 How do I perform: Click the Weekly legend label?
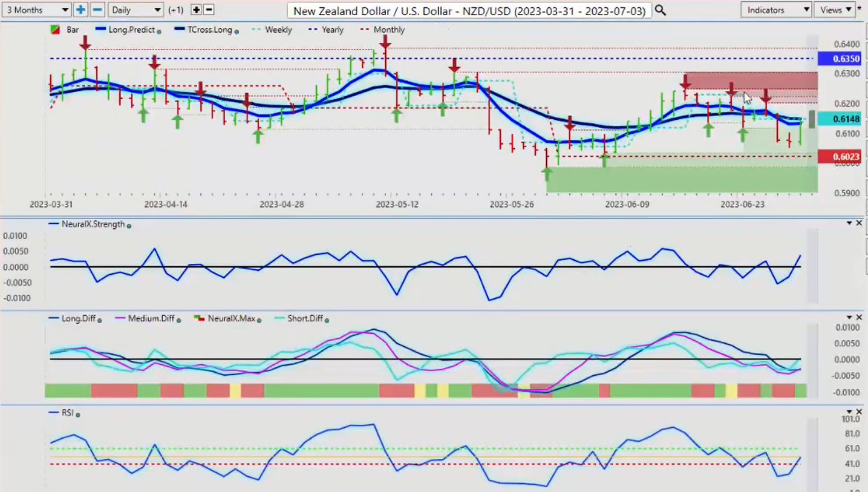coord(280,30)
